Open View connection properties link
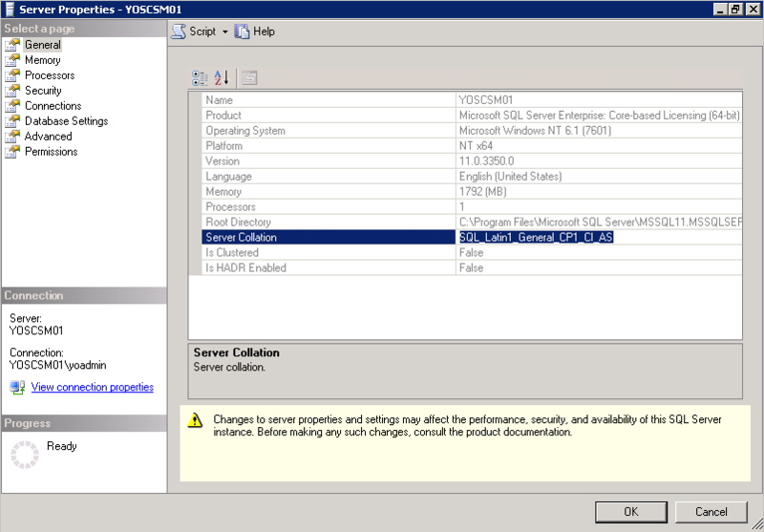The width and height of the screenshot is (764, 532). [x=93, y=387]
